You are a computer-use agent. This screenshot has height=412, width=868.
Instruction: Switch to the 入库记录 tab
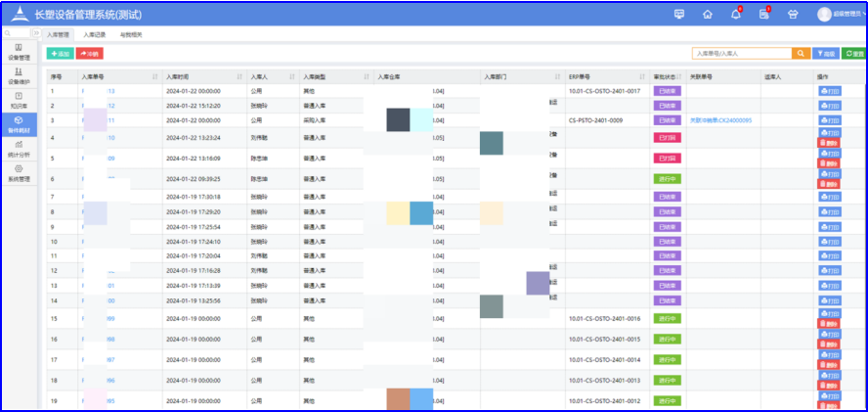[x=95, y=34]
